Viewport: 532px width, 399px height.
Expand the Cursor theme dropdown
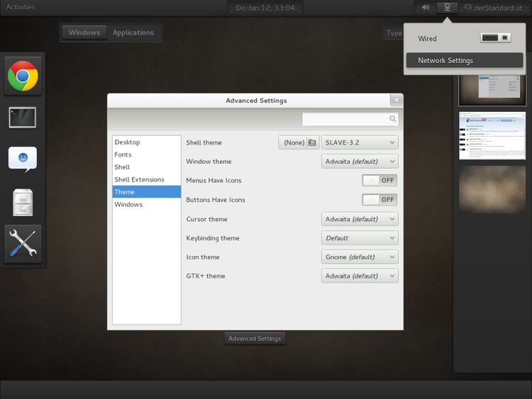(x=360, y=219)
